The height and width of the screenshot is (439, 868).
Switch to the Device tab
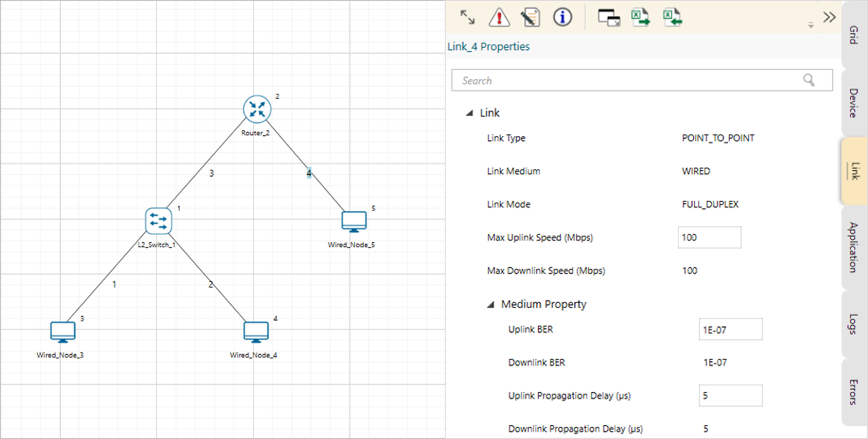[854, 103]
